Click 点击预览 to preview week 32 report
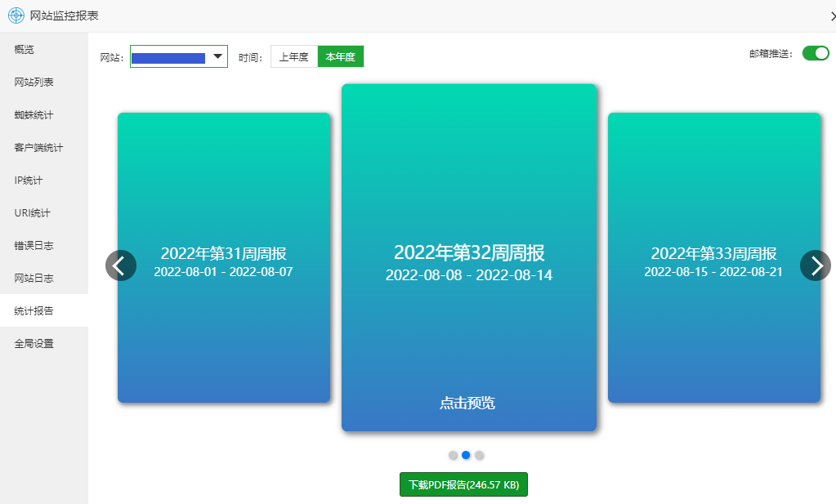Viewport: 836px width, 504px height. coord(467,403)
